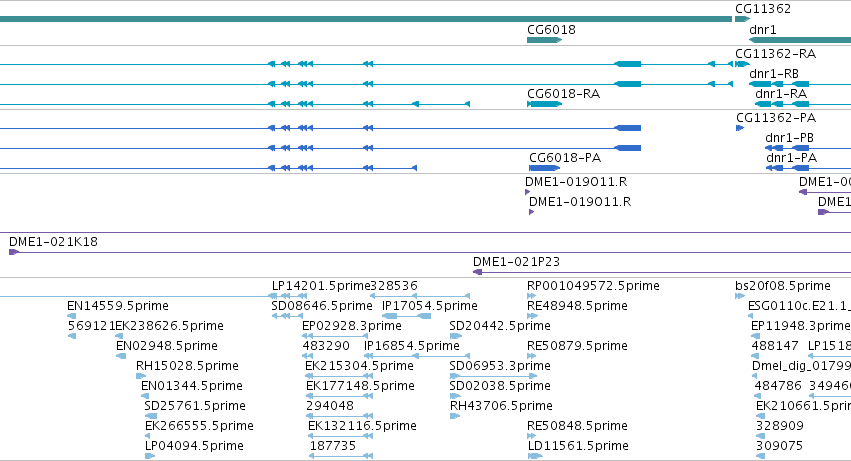This screenshot has height=461, width=851.
Task: Click the CG11362 gene label
Action: click(763, 9)
